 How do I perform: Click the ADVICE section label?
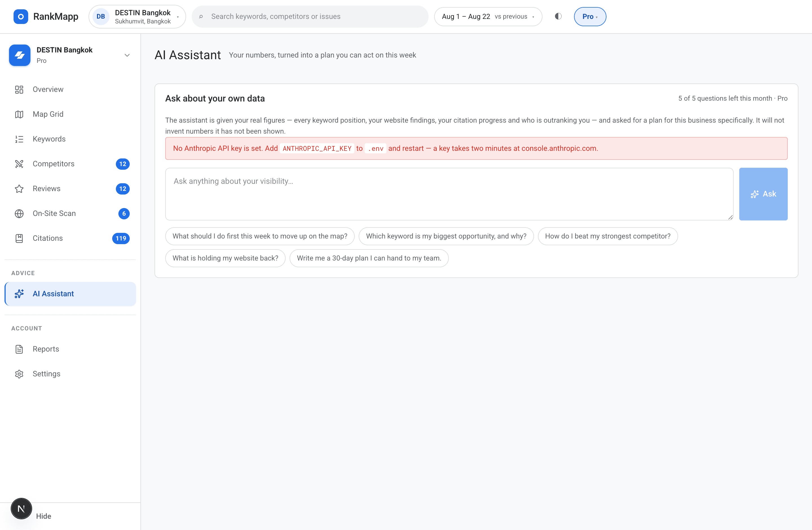click(23, 273)
